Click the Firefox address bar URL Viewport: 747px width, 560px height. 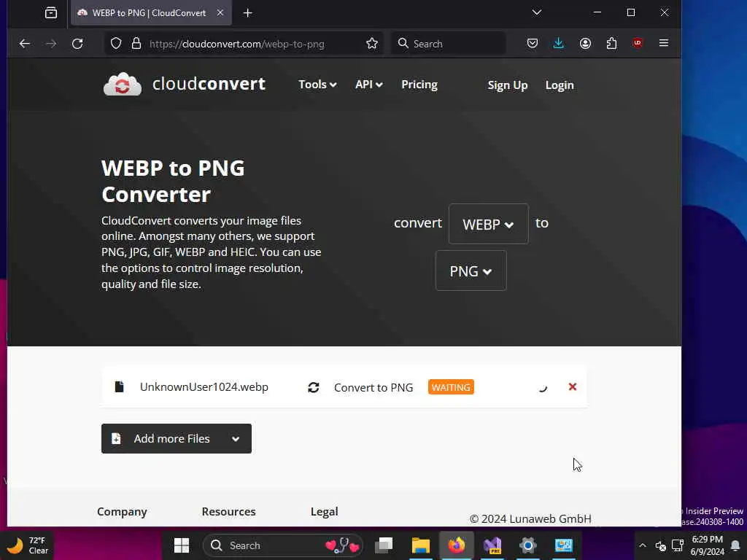click(x=237, y=44)
